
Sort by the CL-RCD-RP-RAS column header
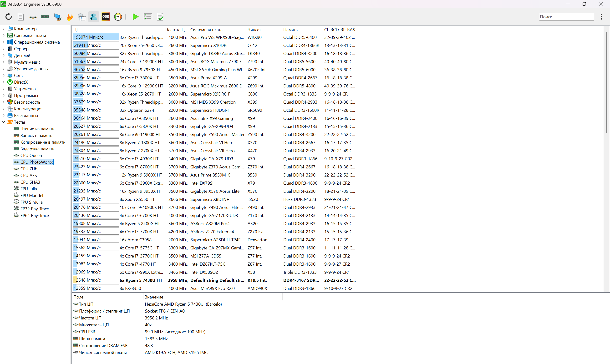tap(340, 30)
